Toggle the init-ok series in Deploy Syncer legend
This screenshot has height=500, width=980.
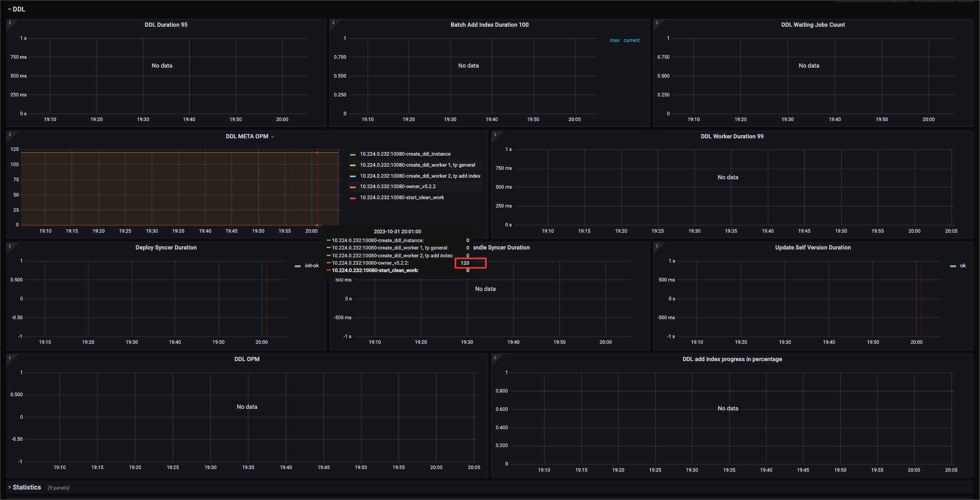tap(311, 266)
